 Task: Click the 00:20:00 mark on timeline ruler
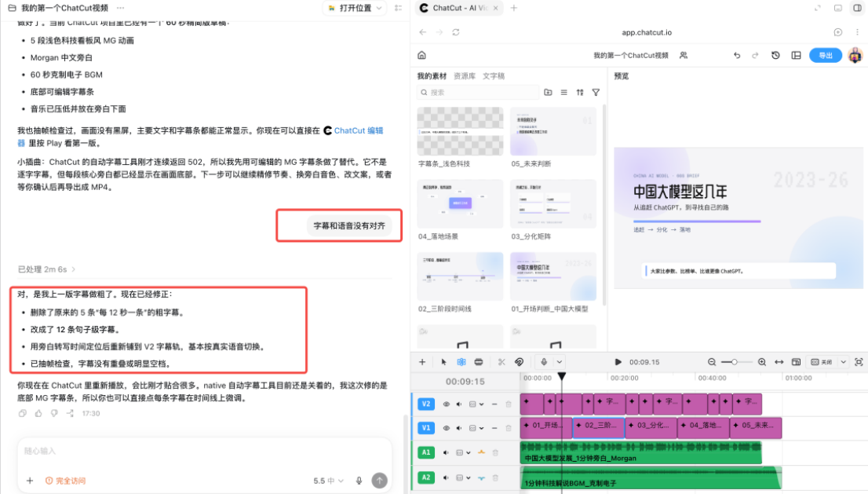tap(624, 378)
